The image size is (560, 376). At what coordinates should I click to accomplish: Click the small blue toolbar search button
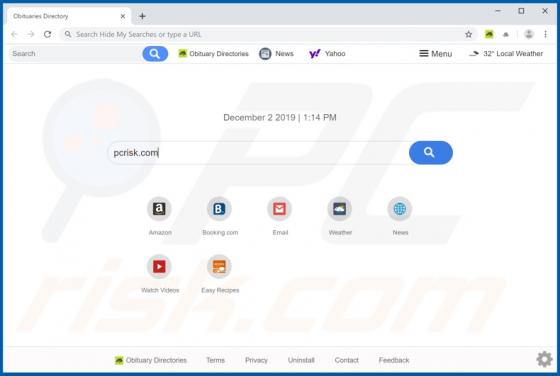(155, 54)
